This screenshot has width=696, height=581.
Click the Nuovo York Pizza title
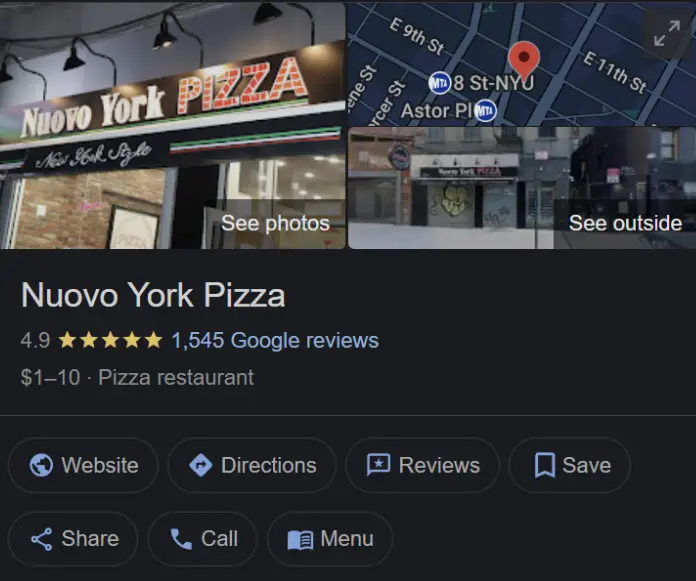[153, 295]
